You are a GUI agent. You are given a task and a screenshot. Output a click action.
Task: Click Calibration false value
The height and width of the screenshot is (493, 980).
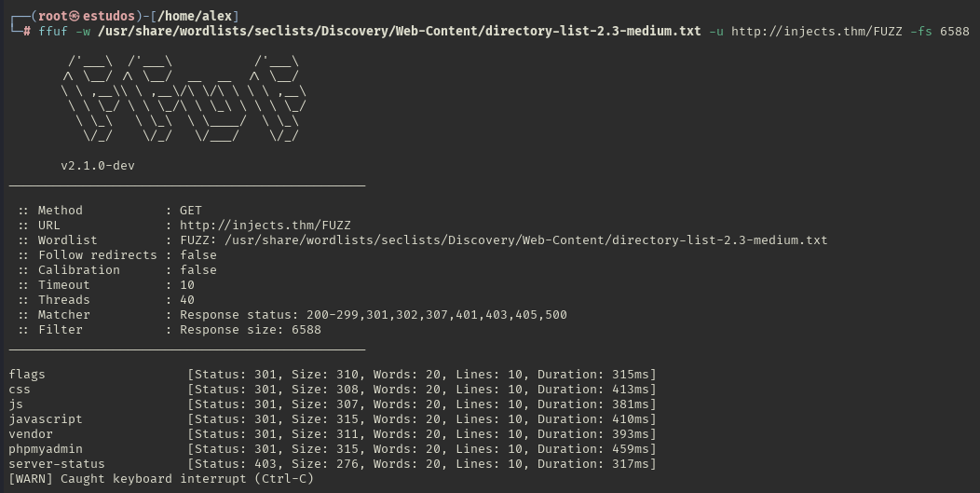point(198,270)
